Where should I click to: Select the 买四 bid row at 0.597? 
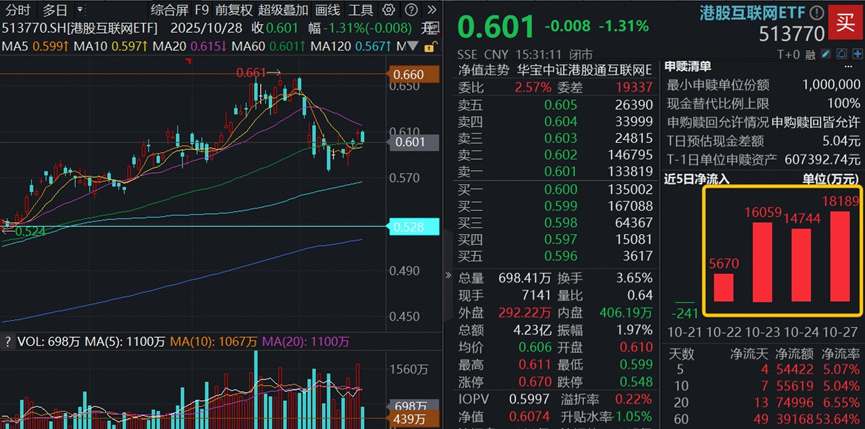(555, 239)
